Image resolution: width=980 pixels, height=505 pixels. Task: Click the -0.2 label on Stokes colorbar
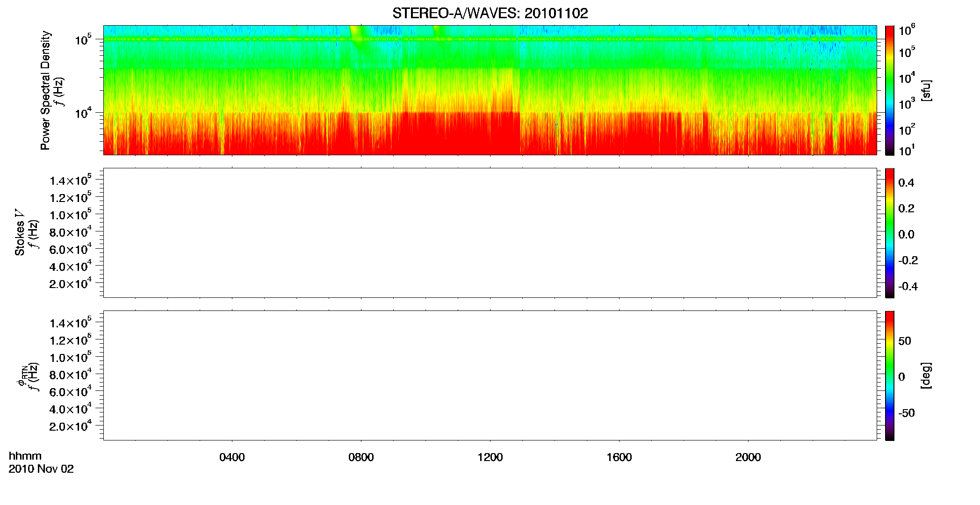(x=908, y=260)
